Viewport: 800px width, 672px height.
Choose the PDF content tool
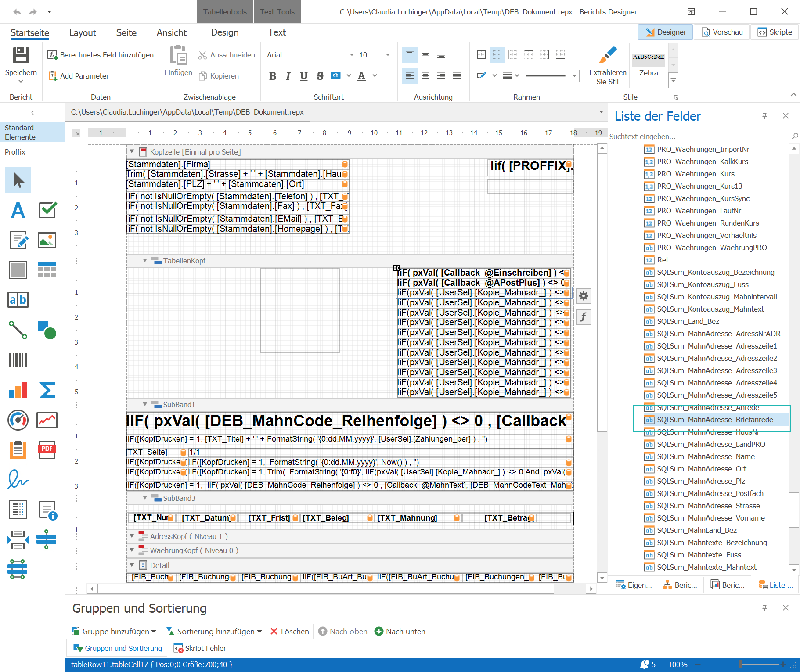(x=47, y=450)
